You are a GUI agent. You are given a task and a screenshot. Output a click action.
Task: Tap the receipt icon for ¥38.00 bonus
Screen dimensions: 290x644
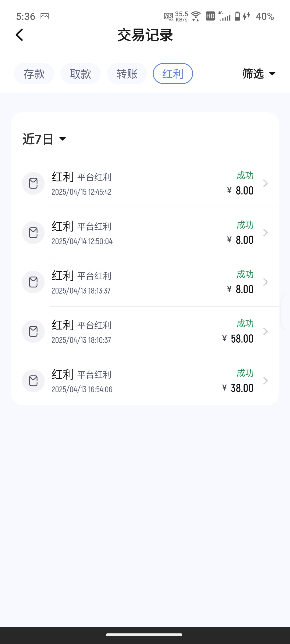click(33, 381)
